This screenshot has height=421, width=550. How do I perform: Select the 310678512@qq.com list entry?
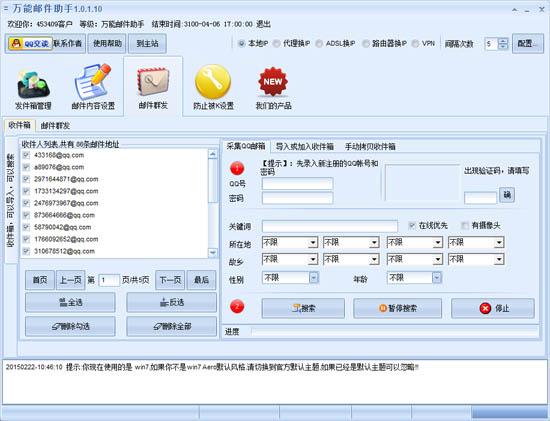tap(65, 251)
